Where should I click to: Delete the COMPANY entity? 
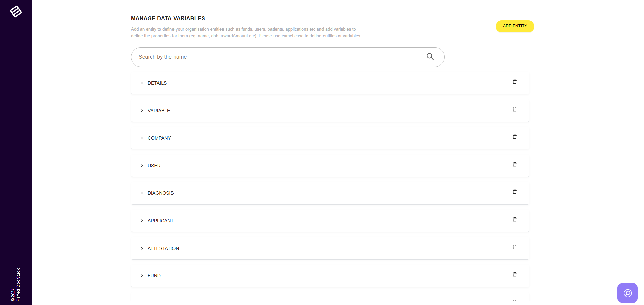(514, 137)
